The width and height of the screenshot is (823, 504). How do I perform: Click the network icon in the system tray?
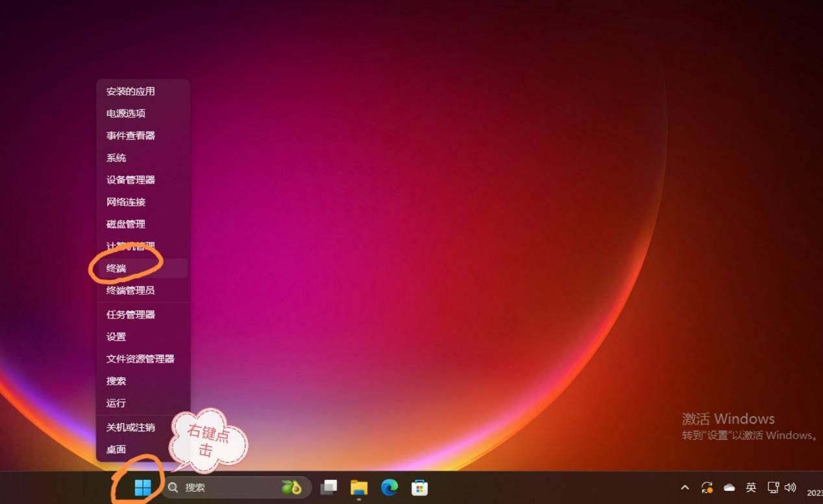[x=772, y=487]
